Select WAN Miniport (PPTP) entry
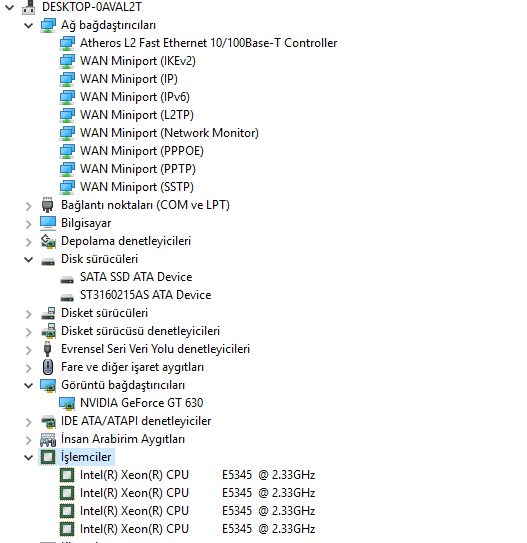The image size is (527, 543). coord(138,169)
